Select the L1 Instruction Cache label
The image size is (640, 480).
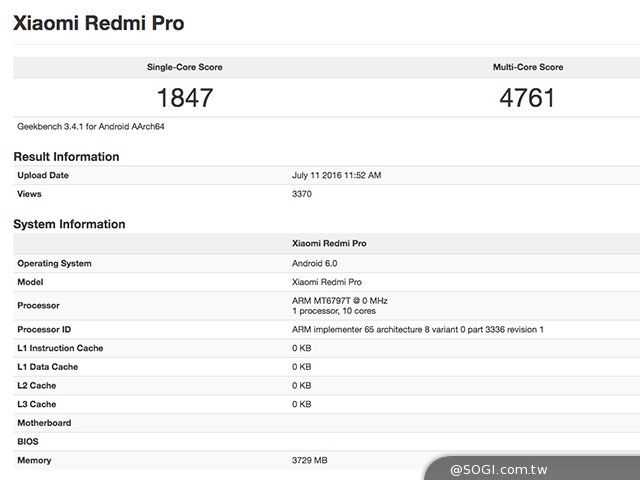pyautogui.click(x=60, y=348)
